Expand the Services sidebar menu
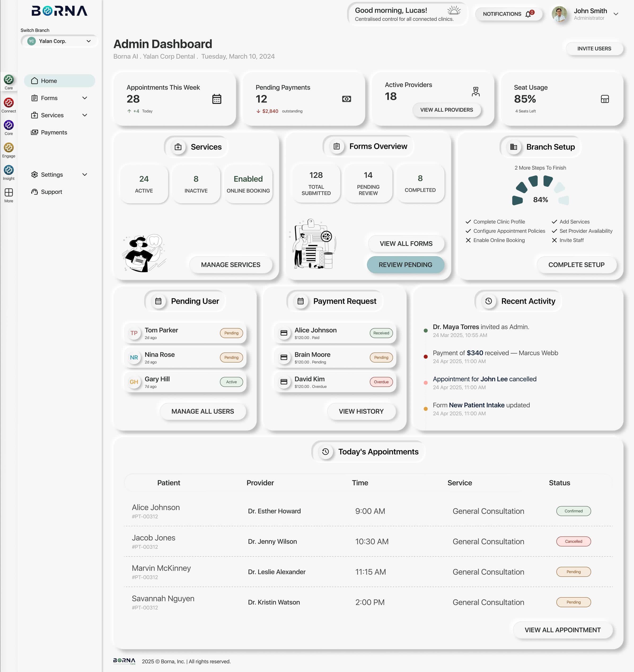 (x=85, y=115)
